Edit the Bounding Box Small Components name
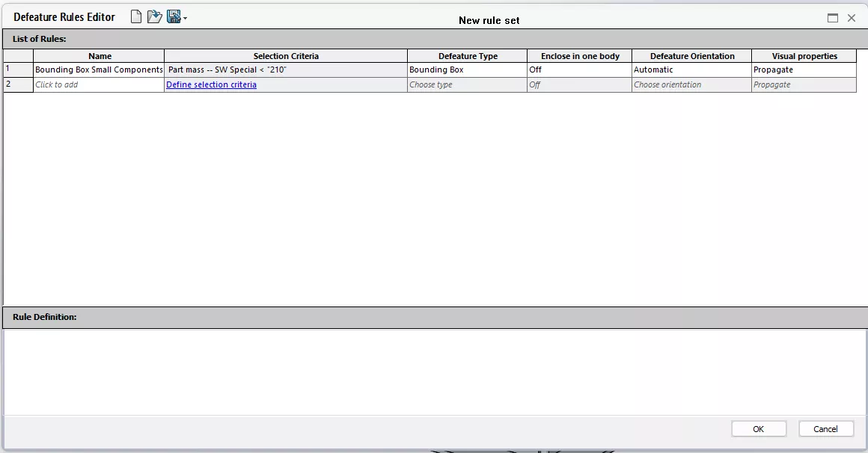The height and width of the screenshot is (453, 868). [97, 70]
